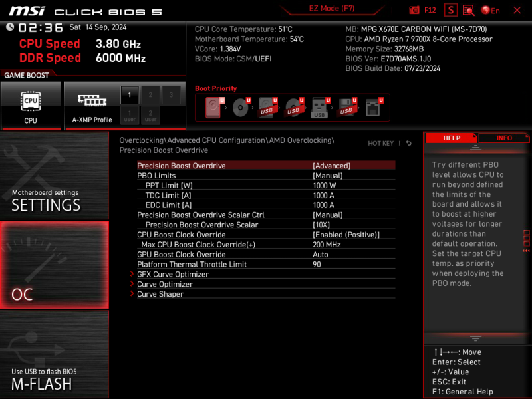
Task: Expand the GFX Curve Optimizer submenu
Action: tap(172, 274)
